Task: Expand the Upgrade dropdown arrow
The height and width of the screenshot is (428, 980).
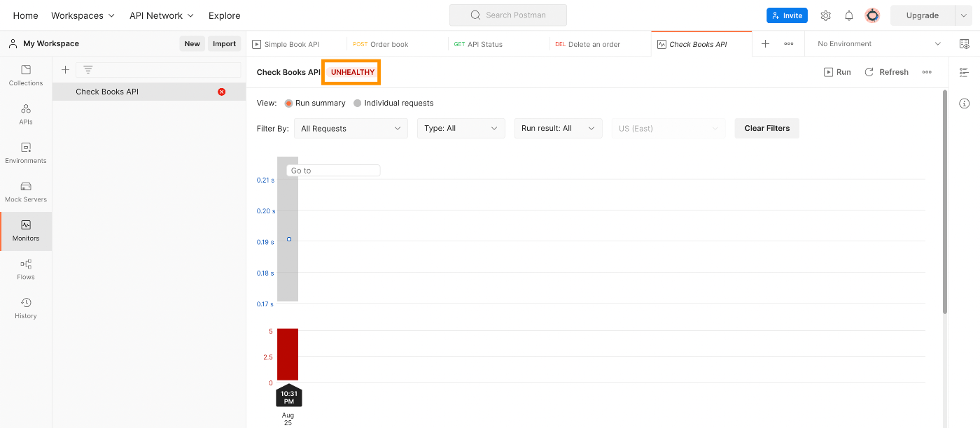Action: coord(965,15)
